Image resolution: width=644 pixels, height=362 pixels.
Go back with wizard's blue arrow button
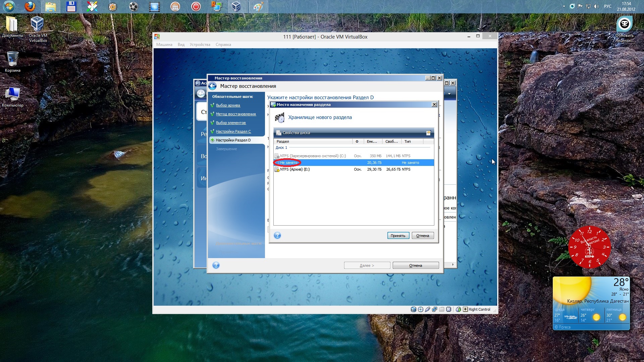[213, 86]
